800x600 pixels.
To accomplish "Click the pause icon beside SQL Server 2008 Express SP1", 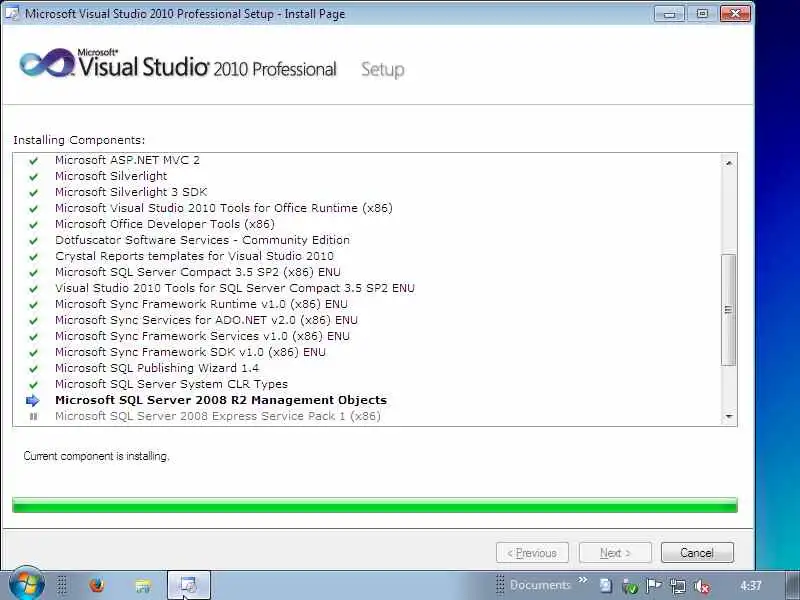I will tap(33, 416).
